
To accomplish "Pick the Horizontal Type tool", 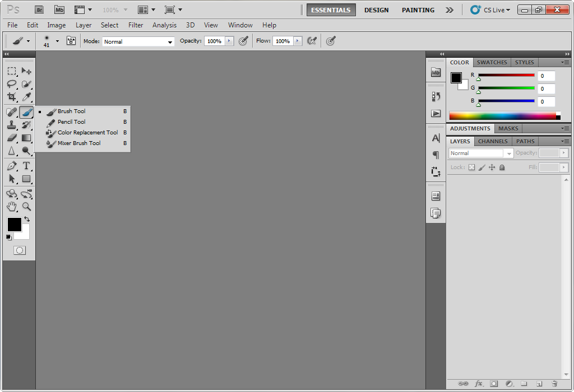I will [x=26, y=166].
